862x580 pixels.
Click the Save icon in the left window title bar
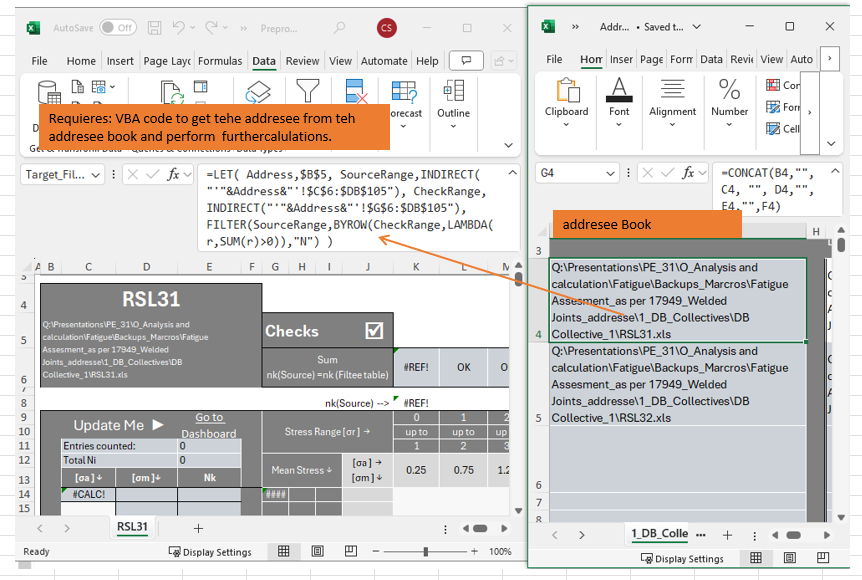point(154,27)
